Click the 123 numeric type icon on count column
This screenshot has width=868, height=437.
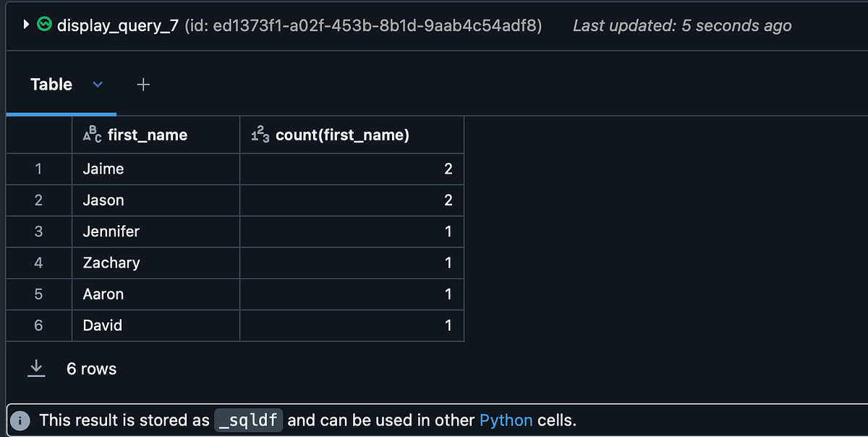pos(258,135)
